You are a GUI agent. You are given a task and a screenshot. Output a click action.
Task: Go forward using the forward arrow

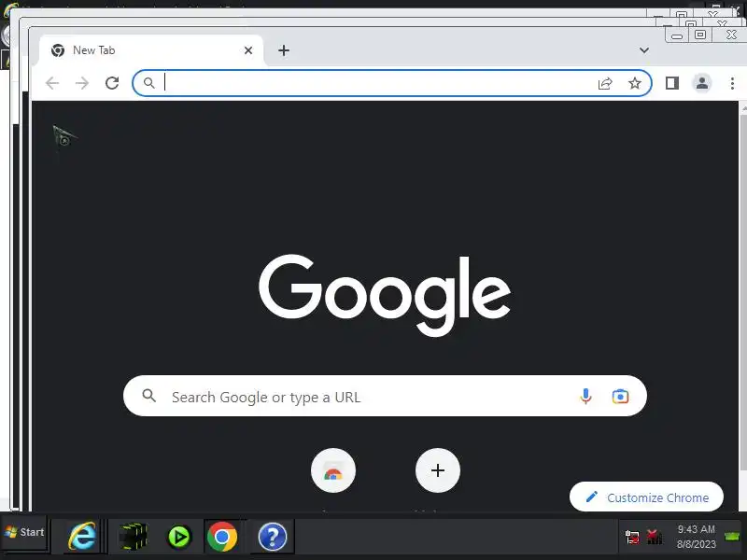point(82,83)
